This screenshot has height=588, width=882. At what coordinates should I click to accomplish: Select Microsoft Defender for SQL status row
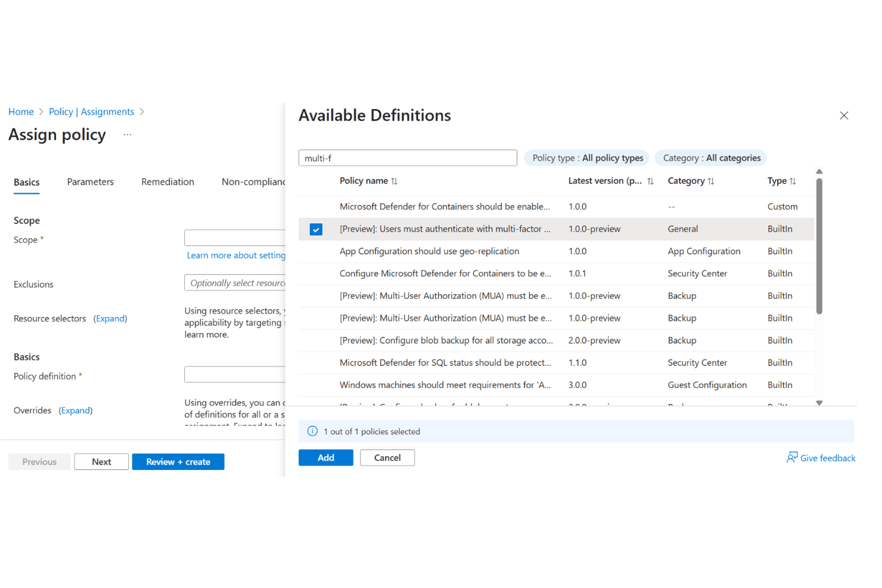point(556,363)
